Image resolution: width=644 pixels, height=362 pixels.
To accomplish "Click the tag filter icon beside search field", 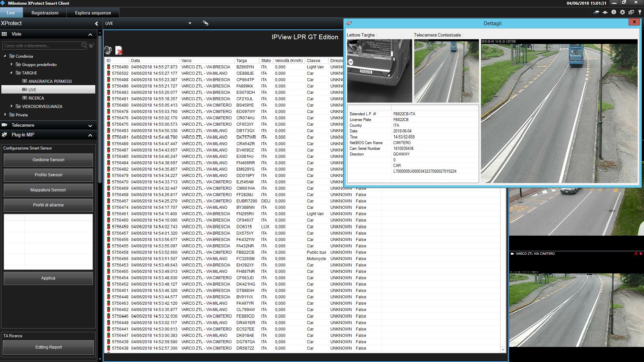I will click(91, 45).
